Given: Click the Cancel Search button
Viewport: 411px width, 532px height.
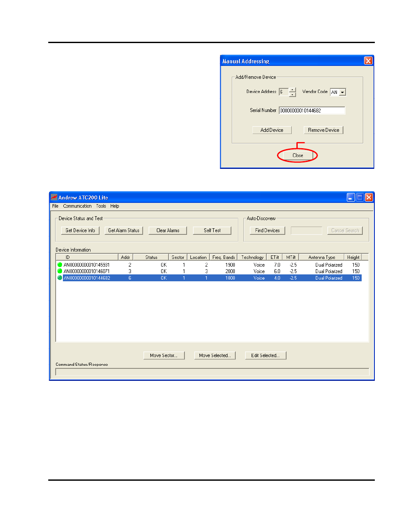Looking at the screenshot, I should pos(345,230).
